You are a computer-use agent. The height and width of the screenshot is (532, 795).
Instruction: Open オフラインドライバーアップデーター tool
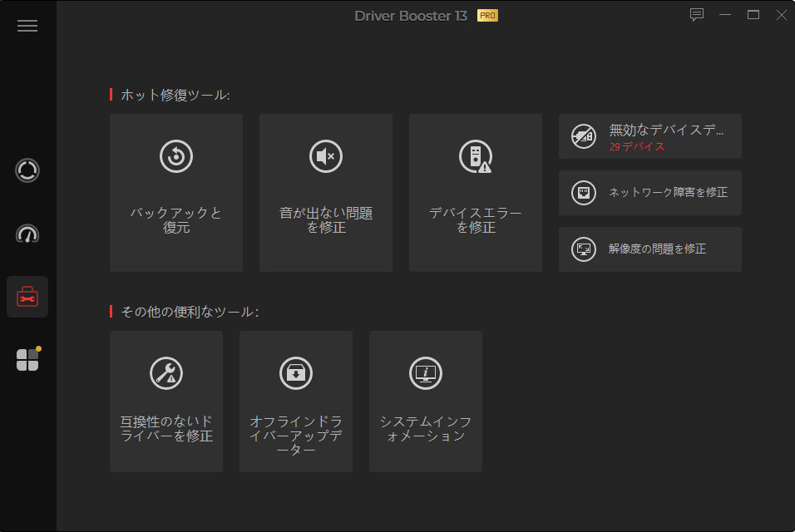click(296, 401)
